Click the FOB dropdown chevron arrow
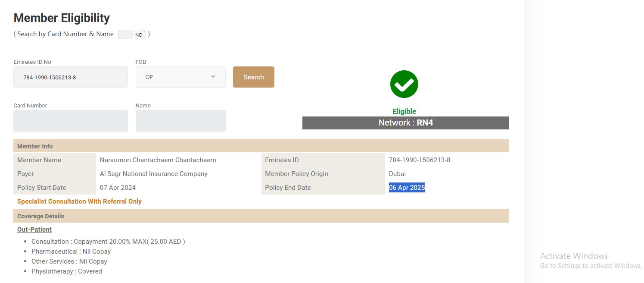Viewport: 644px width, 283px height. (213, 77)
